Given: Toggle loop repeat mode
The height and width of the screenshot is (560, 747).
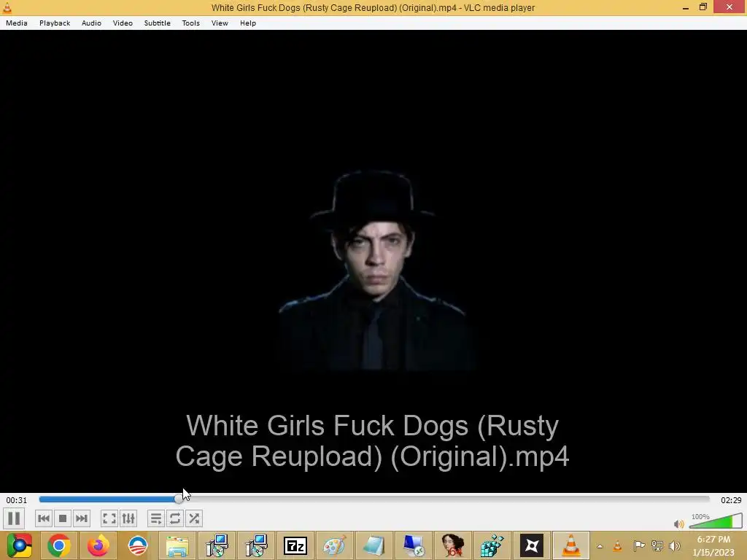Looking at the screenshot, I should tap(175, 518).
